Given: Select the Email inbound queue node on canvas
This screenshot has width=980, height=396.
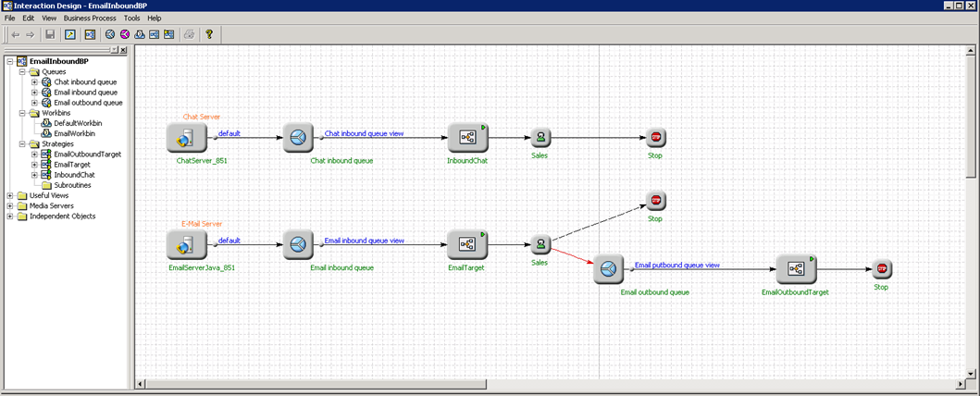Looking at the screenshot, I should 299,245.
